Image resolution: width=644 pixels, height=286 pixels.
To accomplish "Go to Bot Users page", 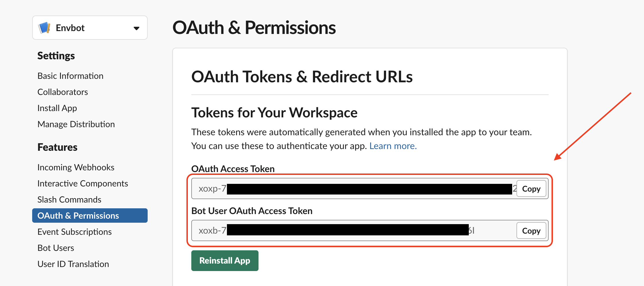I will coord(56,248).
